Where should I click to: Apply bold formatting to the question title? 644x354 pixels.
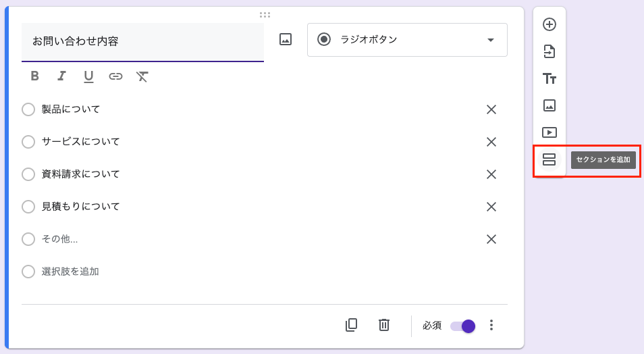(35, 76)
